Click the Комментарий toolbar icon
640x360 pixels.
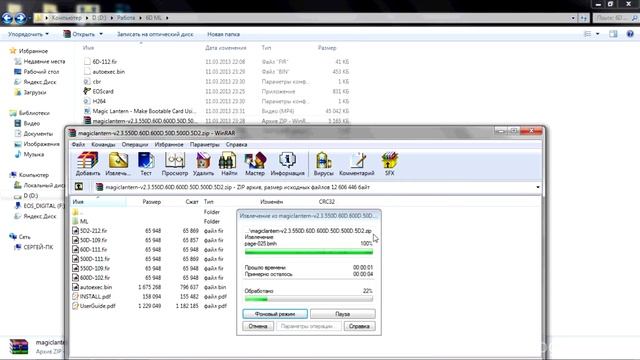tap(357, 164)
